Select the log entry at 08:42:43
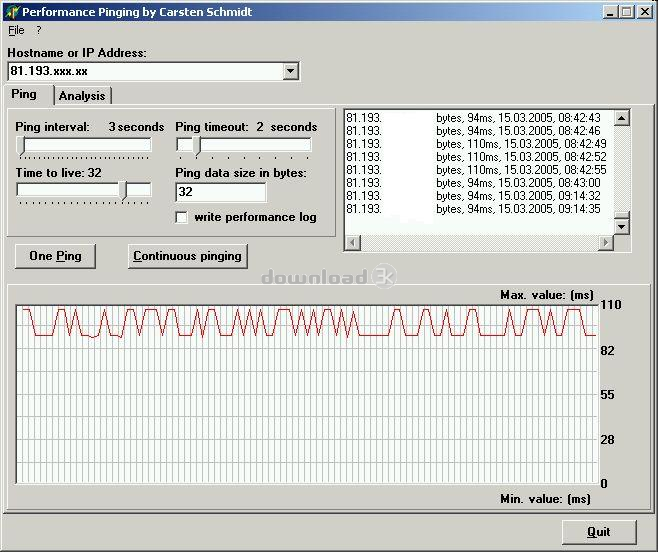The image size is (658, 552). tap(473, 118)
